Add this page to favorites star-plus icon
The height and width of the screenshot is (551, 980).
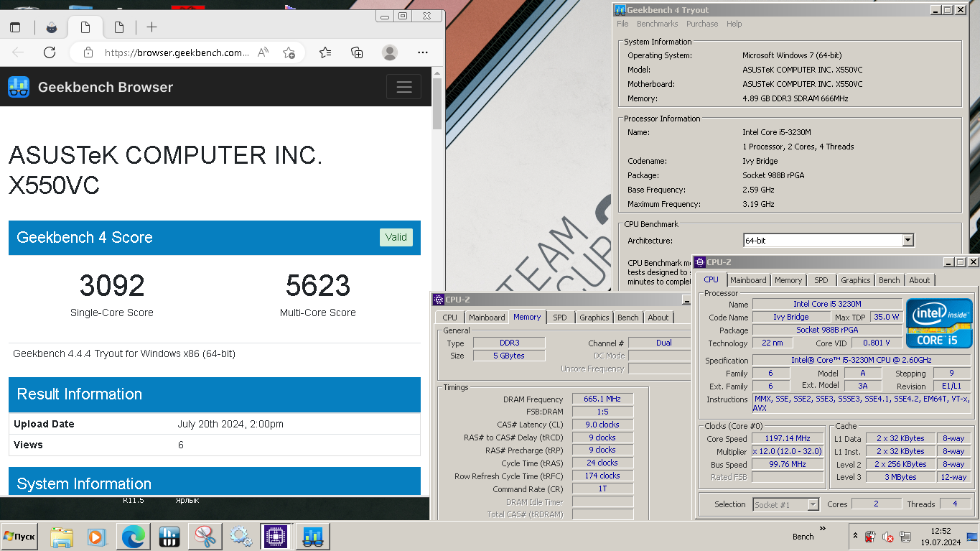point(289,52)
